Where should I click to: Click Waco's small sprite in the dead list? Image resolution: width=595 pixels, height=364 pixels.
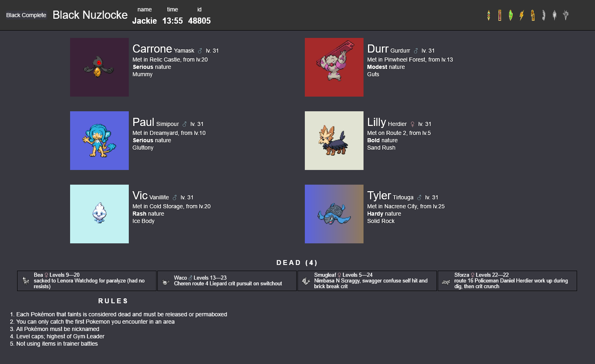point(166,282)
